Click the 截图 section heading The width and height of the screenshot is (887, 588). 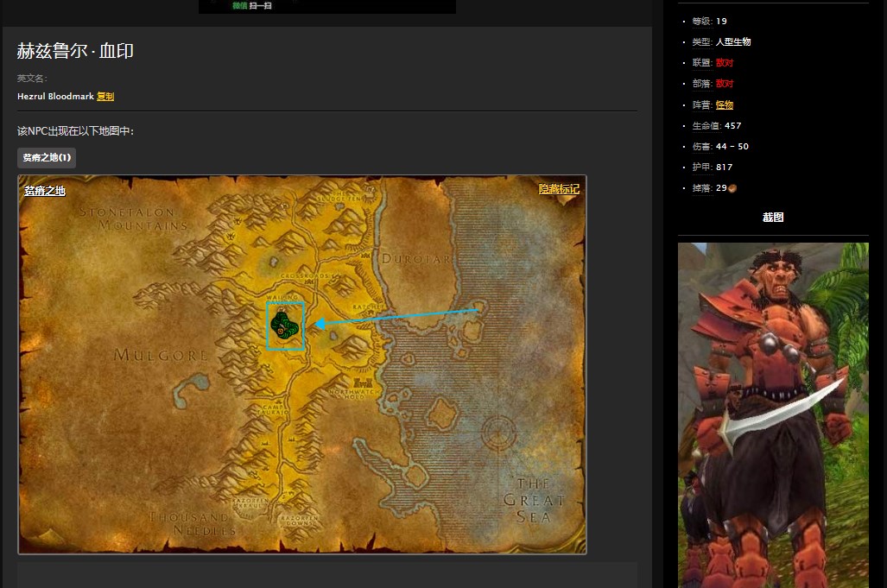tap(773, 218)
